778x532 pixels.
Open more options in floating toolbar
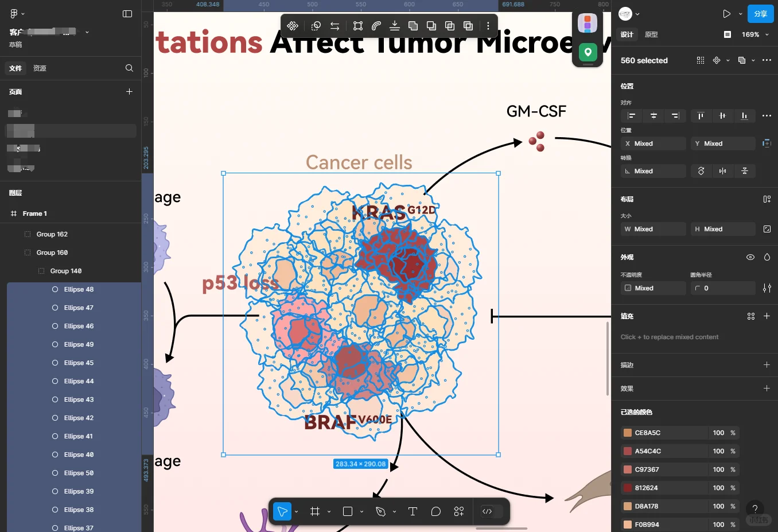click(488, 26)
